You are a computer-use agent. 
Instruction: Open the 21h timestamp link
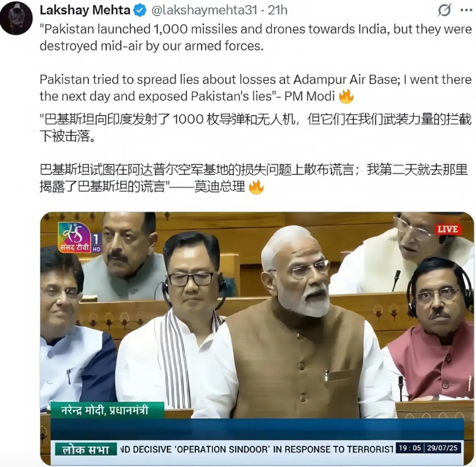277,11
